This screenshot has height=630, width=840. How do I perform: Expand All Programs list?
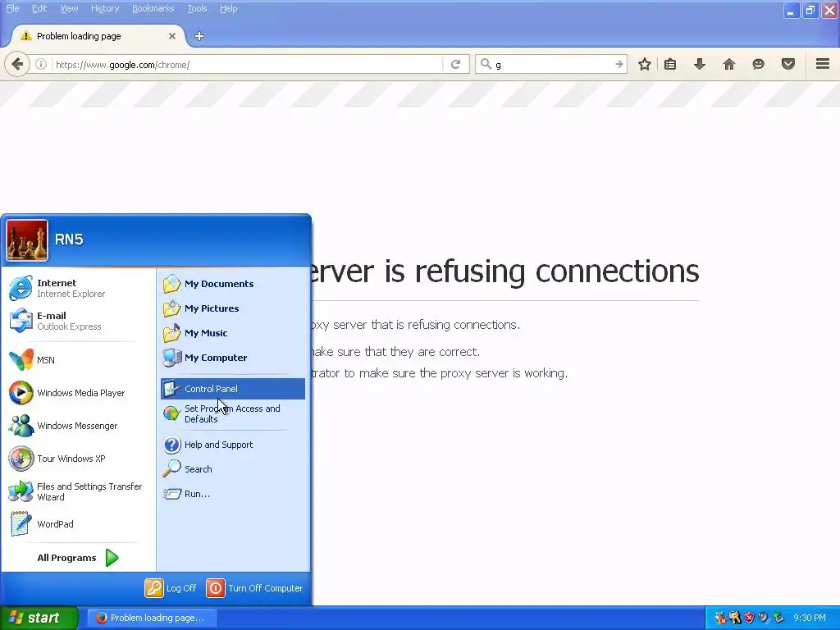click(79, 558)
